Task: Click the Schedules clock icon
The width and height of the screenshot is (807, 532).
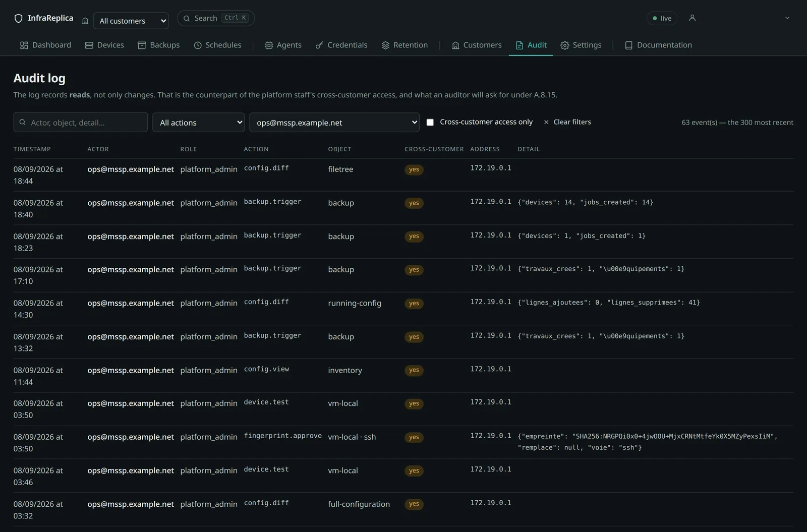Action: (x=198, y=45)
